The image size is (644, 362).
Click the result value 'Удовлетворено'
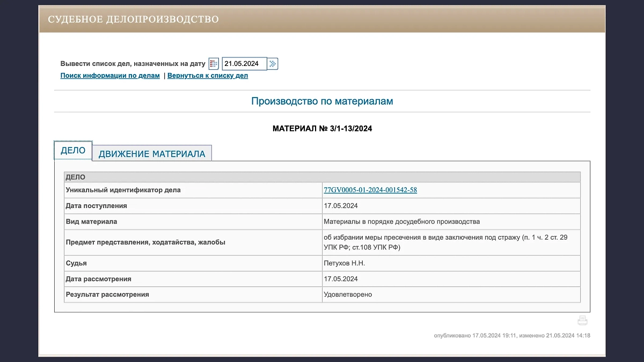click(x=348, y=294)
